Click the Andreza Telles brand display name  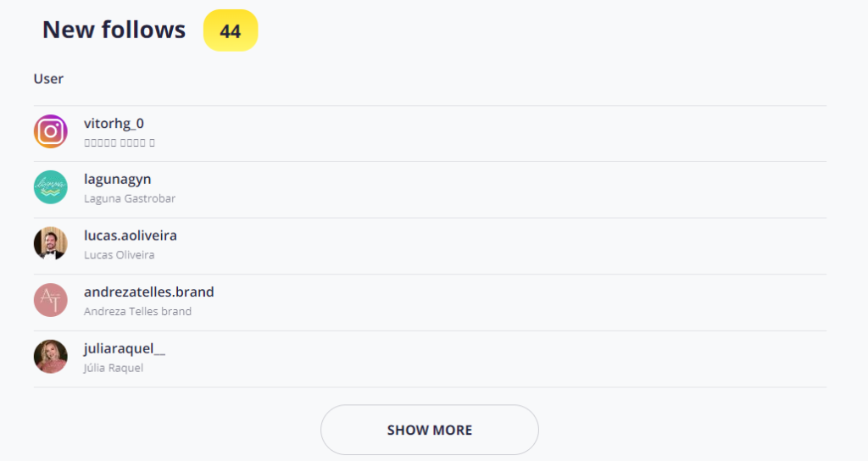coord(138,312)
